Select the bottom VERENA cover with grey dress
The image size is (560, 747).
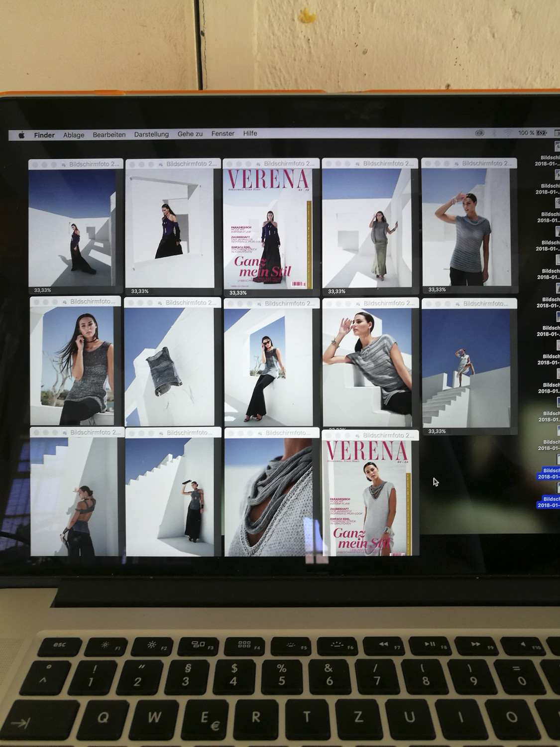(368, 498)
